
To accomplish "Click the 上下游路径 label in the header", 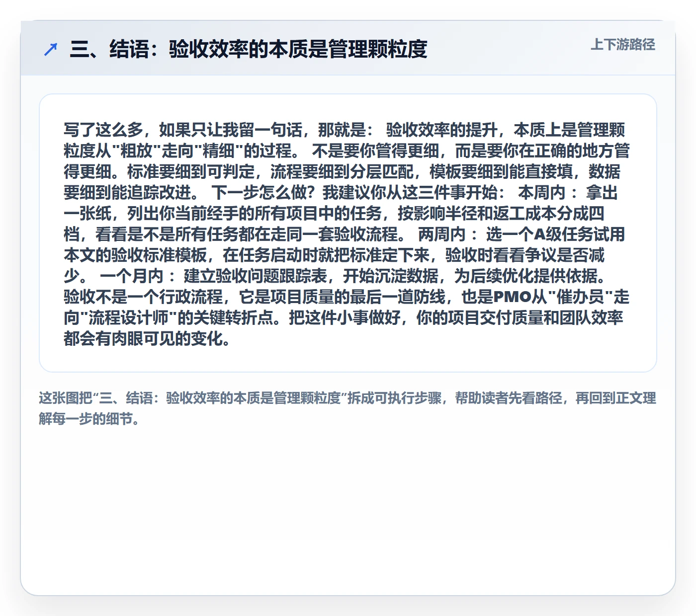I will click(x=623, y=45).
